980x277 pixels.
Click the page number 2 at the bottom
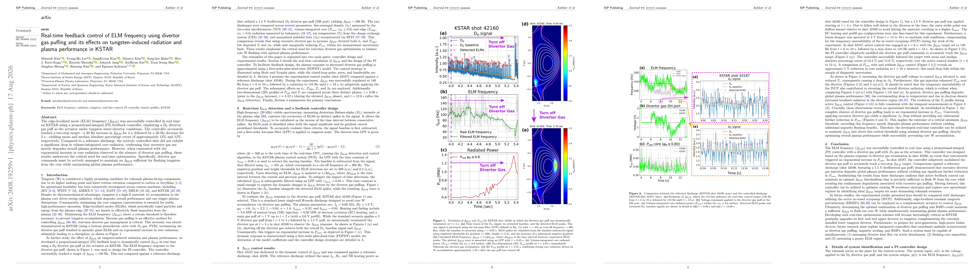pos(296,268)
